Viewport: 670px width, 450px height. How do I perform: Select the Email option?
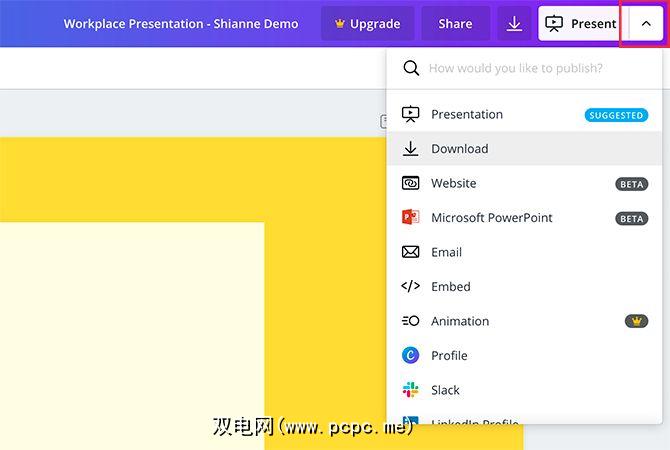[x=525, y=252]
